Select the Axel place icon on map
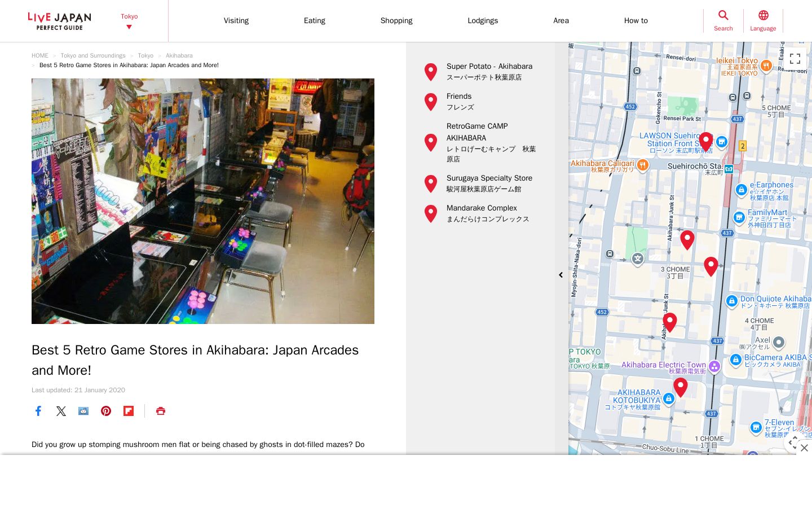The image size is (812, 508). click(x=779, y=342)
